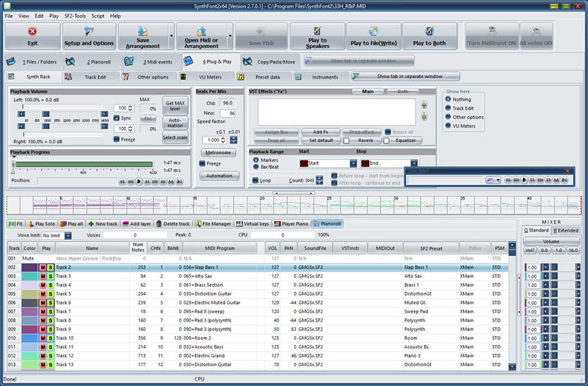Click green playback progress bar
Screen dimensions: 588x386
tap(84, 165)
